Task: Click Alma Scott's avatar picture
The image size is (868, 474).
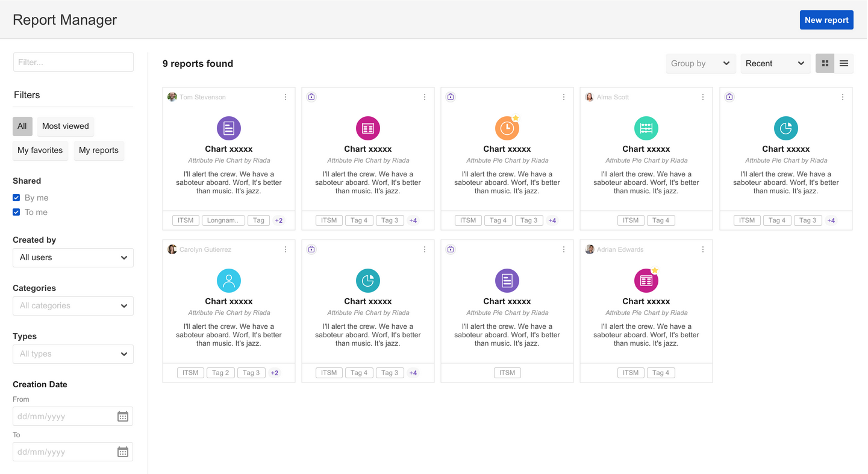Action: tap(590, 97)
